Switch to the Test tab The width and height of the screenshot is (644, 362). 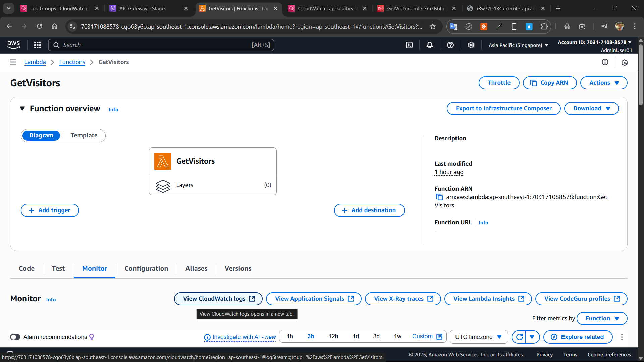coord(58,268)
